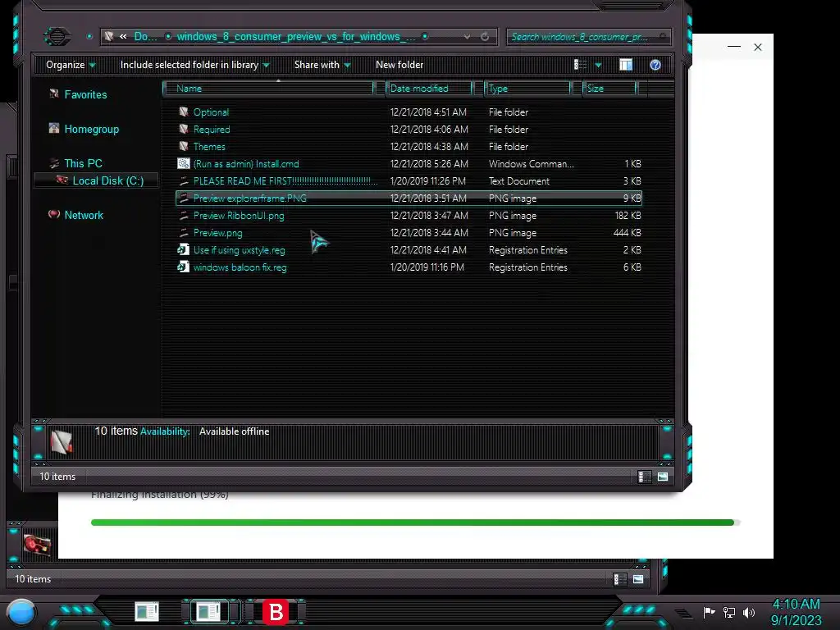
Task: Open the Help question mark icon
Action: click(655, 65)
